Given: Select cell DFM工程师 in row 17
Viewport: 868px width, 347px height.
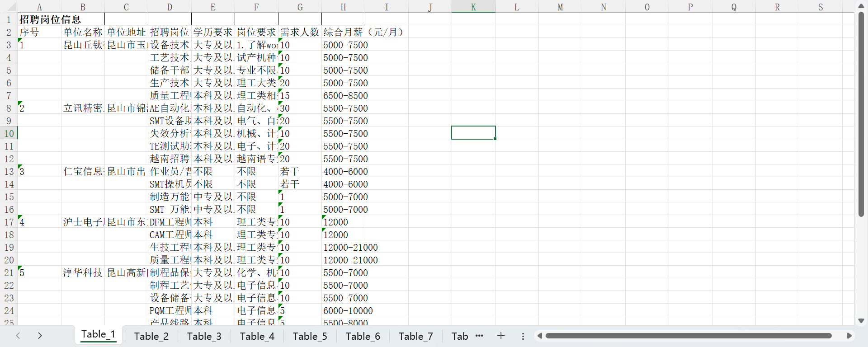Looking at the screenshot, I should pyautogui.click(x=170, y=222).
